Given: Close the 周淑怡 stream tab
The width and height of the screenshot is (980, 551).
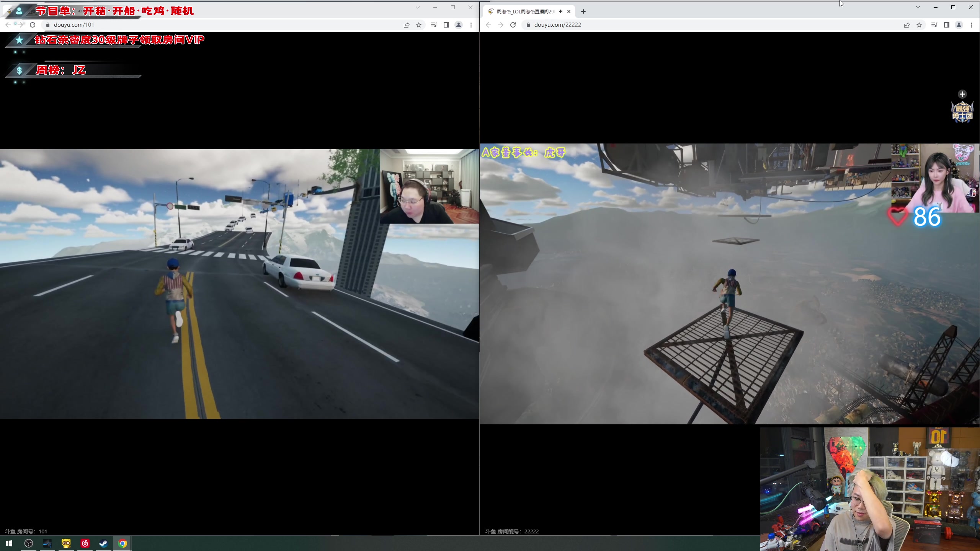Looking at the screenshot, I should (x=569, y=11).
